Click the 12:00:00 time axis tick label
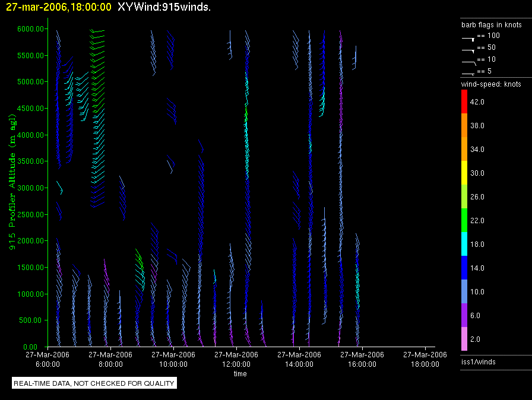The height and width of the screenshot is (400, 532). (236, 358)
